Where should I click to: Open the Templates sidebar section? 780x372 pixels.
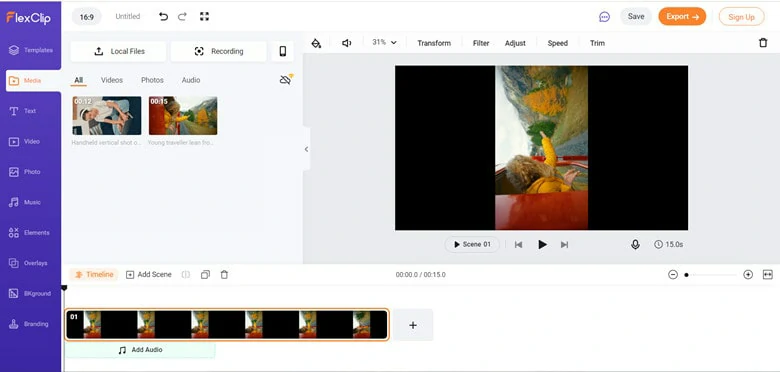click(31, 50)
